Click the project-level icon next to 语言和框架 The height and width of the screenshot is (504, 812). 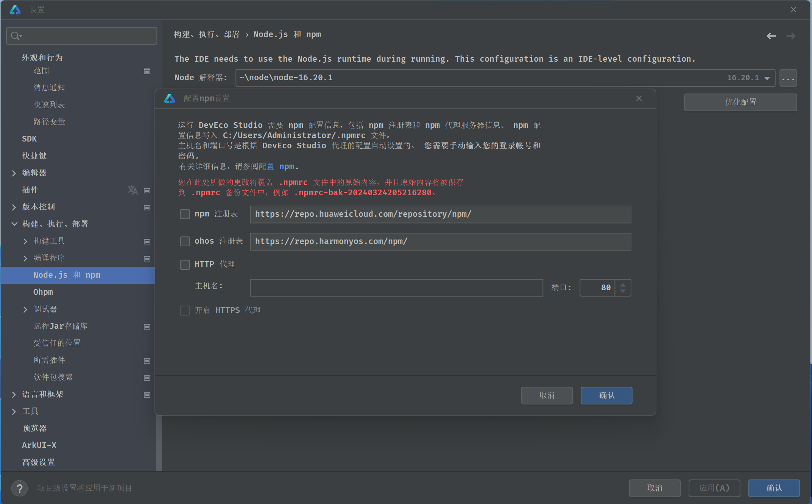click(147, 395)
